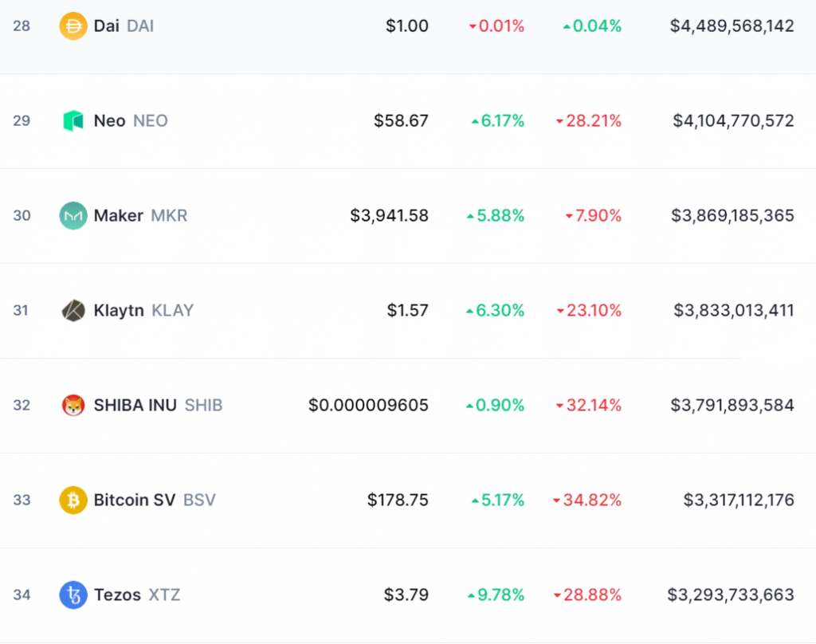Open the SHIBA INU SHIB page
The width and height of the screenshot is (816, 644).
coord(159,405)
